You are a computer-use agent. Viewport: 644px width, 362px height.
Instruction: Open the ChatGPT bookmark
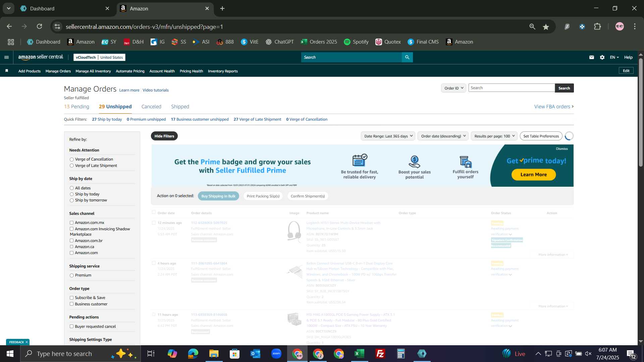(x=280, y=42)
